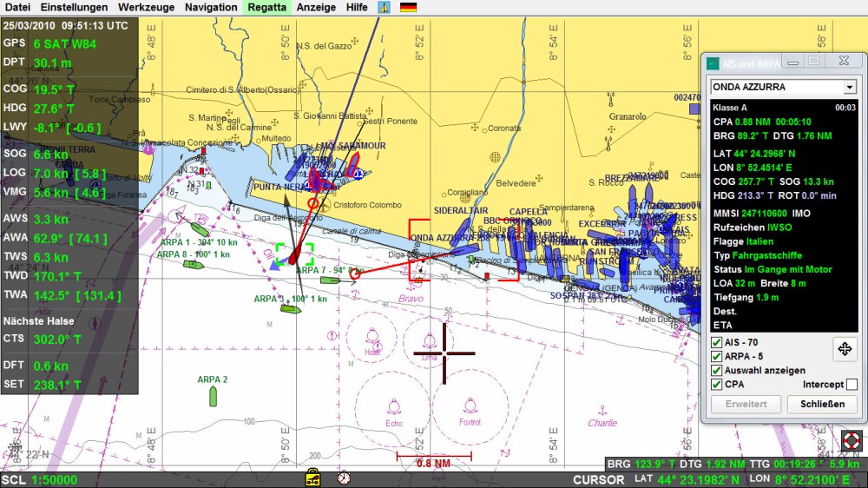Click the AIS und ARPA window icon
Image resolution: width=868 pixels, height=488 pixels.
point(713,63)
